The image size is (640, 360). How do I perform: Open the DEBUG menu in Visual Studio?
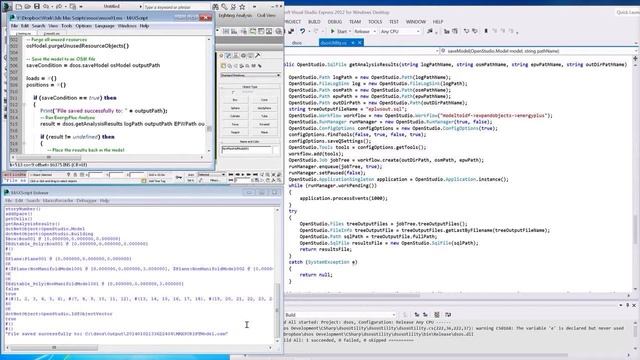click(335, 22)
